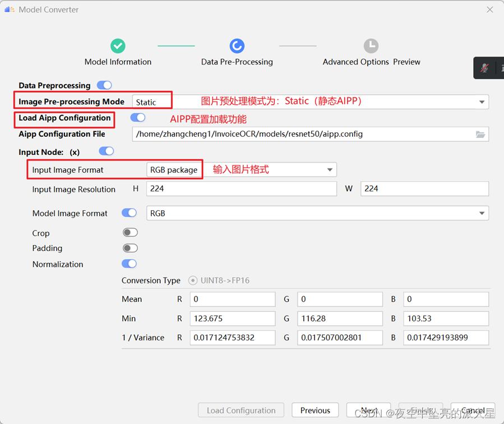Viewport: 504px width, 424px height.
Task: Click the Data Pre-Processing step label
Action: (237, 62)
